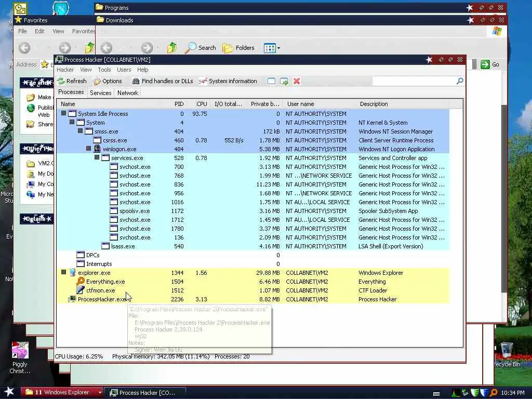Click Go button in Downloads address bar
The image size is (532, 399).
click(490, 64)
